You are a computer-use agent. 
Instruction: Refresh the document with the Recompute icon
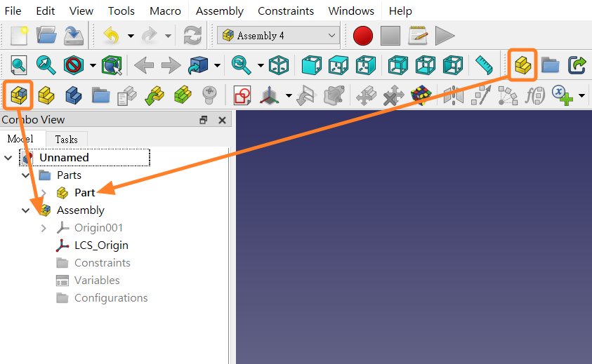(192, 36)
